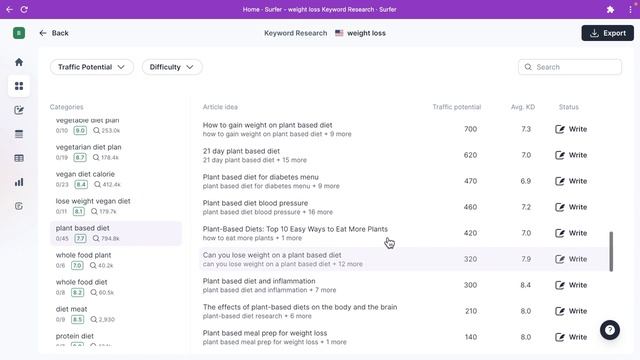Click the Article idea column header

pyautogui.click(x=220, y=107)
